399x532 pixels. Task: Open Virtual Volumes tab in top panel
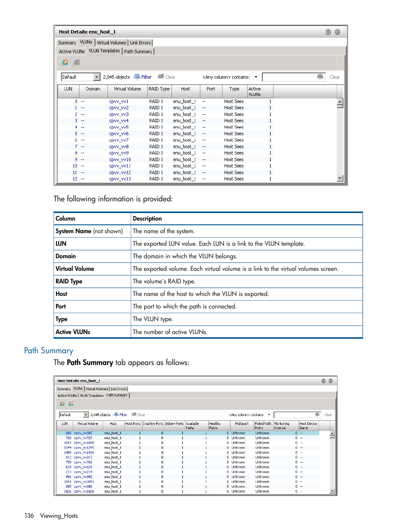pos(111,43)
